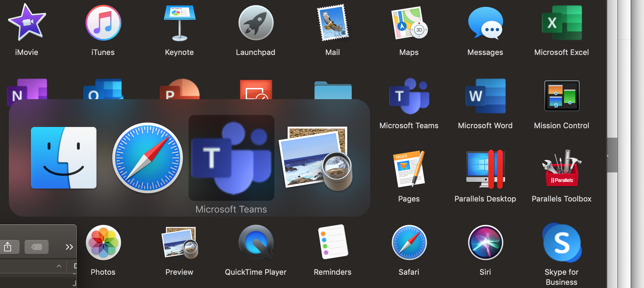This screenshot has height=288, width=644.
Task: Open Mission Control
Action: (x=561, y=96)
